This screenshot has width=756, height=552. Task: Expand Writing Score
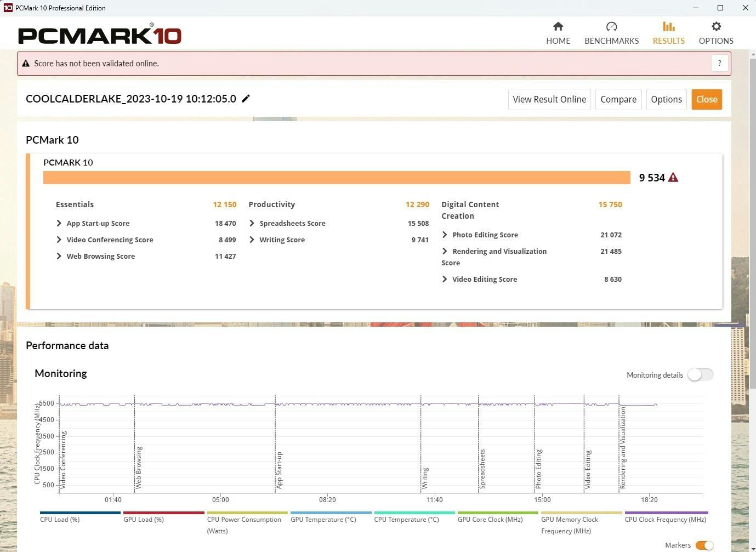tap(252, 240)
